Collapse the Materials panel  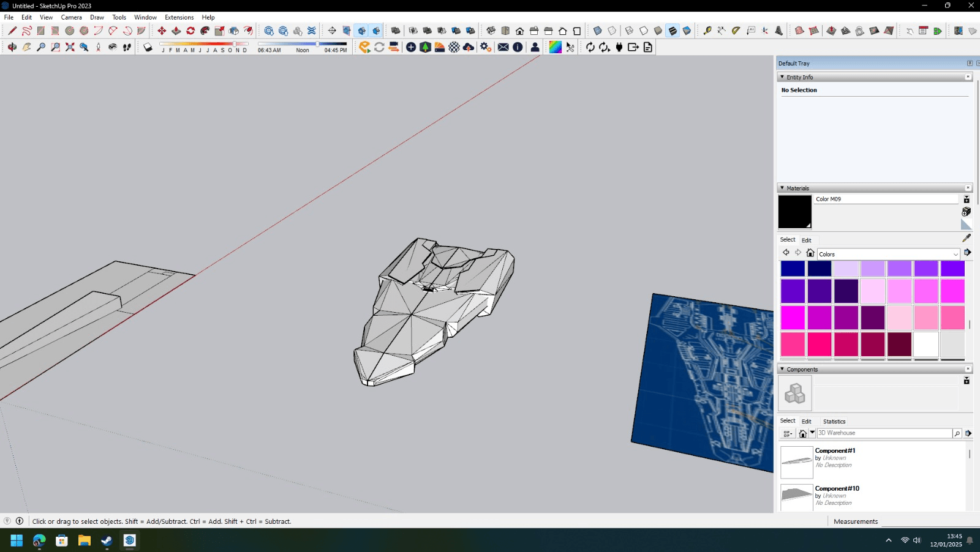tap(782, 188)
